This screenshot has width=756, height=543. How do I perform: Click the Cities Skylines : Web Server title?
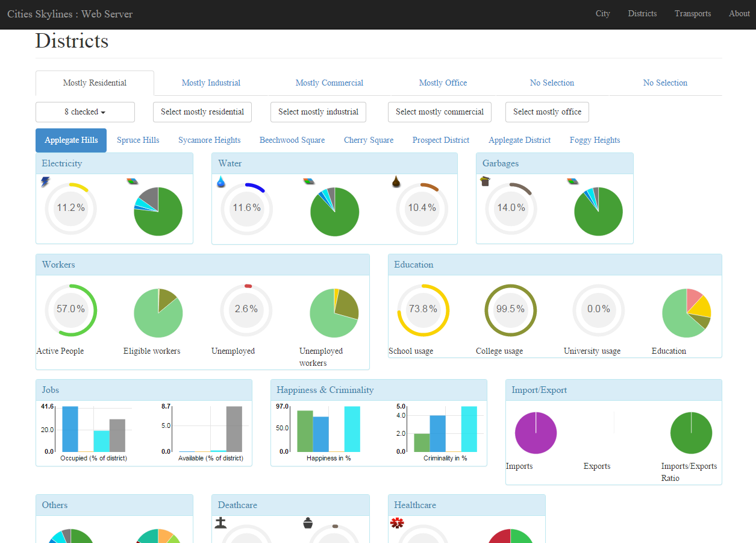click(70, 14)
